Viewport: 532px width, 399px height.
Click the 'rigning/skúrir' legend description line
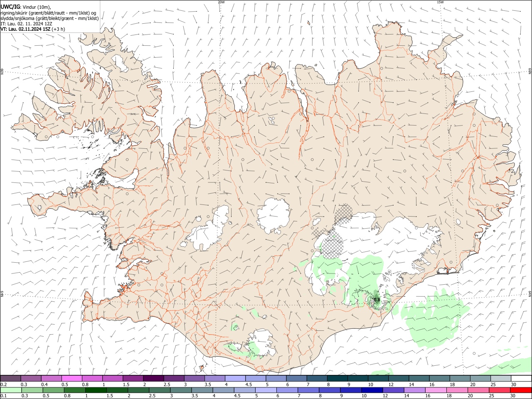coord(48,13)
